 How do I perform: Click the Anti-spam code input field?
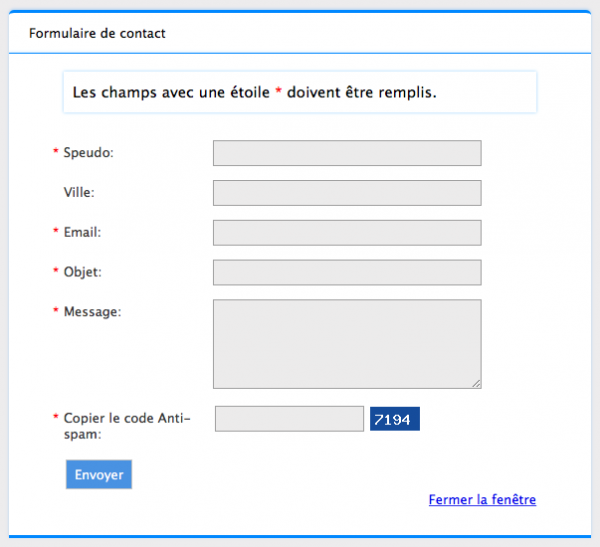click(289, 419)
